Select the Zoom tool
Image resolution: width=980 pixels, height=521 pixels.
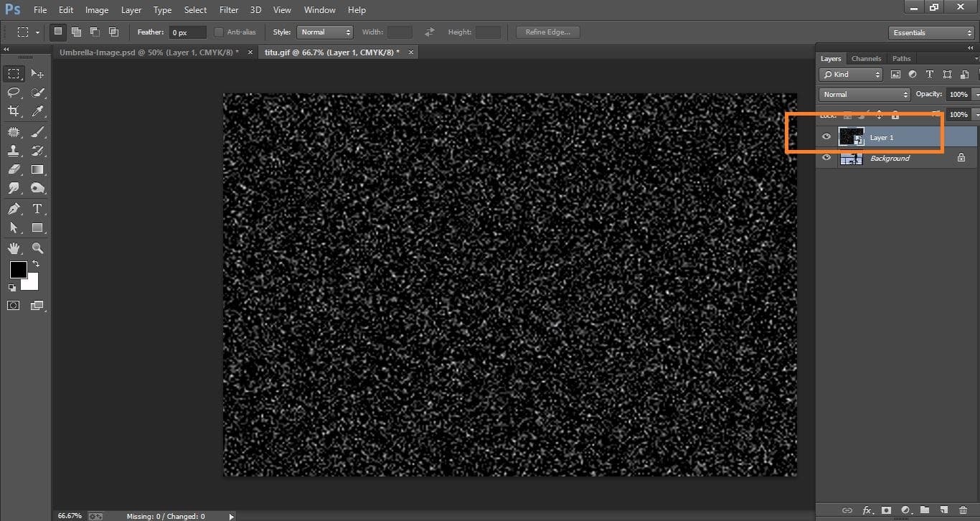coord(37,248)
